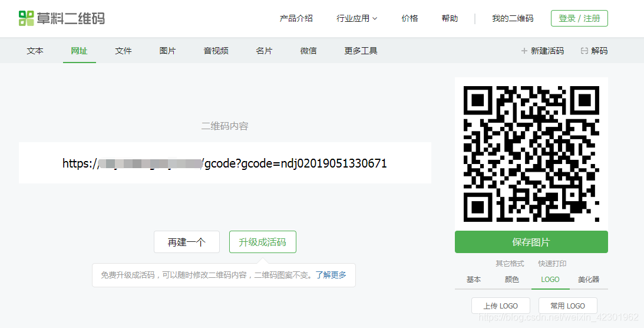Open the 更多工具 tab
The height and width of the screenshot is (328, 644).
pos(361,51)
